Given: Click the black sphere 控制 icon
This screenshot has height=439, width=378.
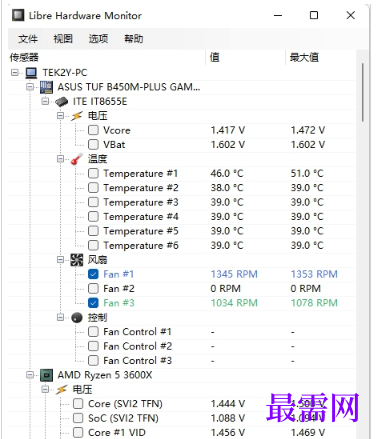Looking at the screenshot, I should tap(77, 318).
